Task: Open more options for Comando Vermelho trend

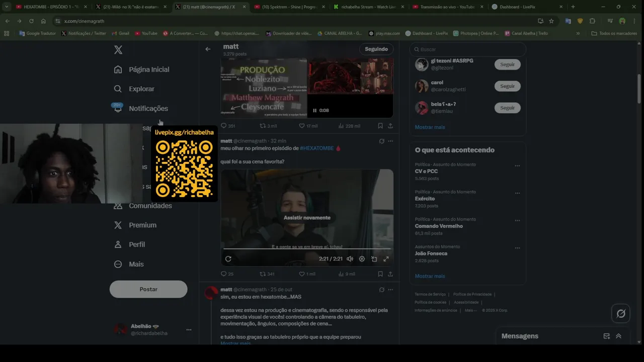Action: coord(517,221)
